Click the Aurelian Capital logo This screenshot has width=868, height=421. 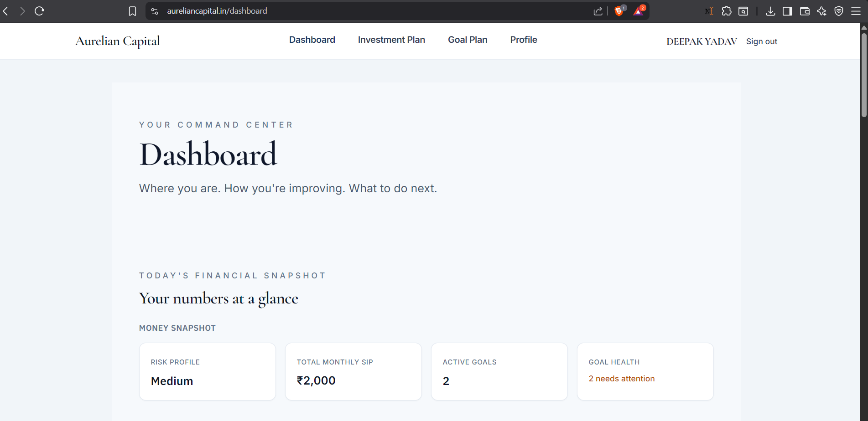tap(117, 41)
